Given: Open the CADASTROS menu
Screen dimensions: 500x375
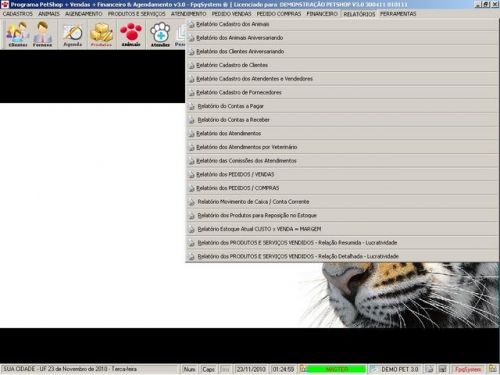Looking at the screenshot, I should pos(18,14).
